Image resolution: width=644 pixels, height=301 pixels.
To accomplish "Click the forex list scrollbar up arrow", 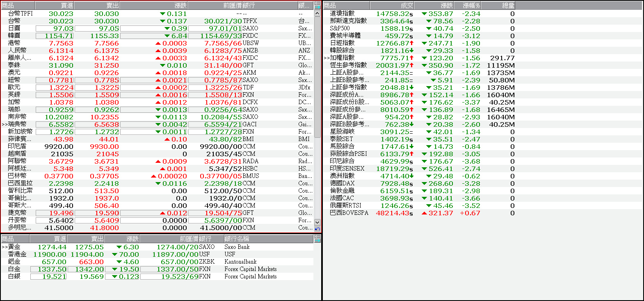I will point(317,14).
